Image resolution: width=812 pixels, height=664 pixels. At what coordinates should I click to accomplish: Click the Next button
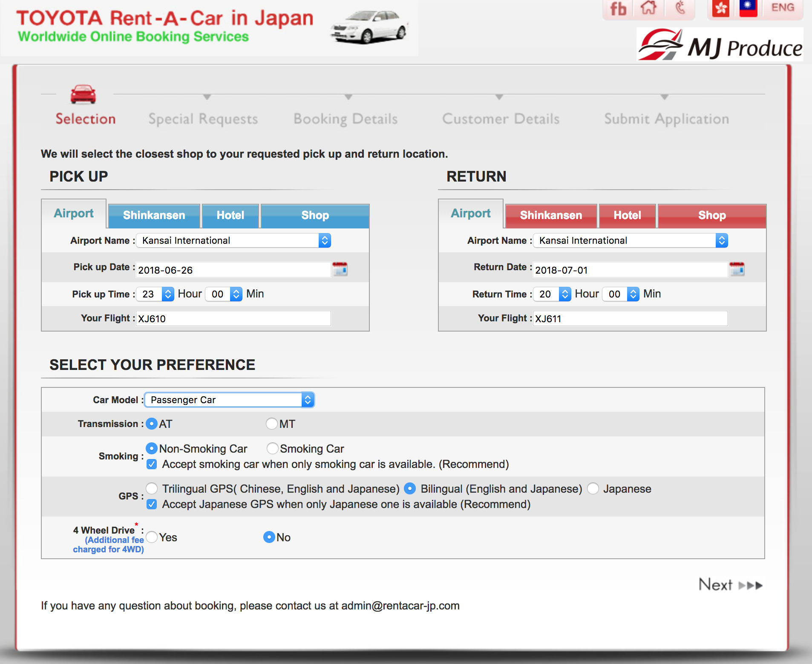[731, 585]
